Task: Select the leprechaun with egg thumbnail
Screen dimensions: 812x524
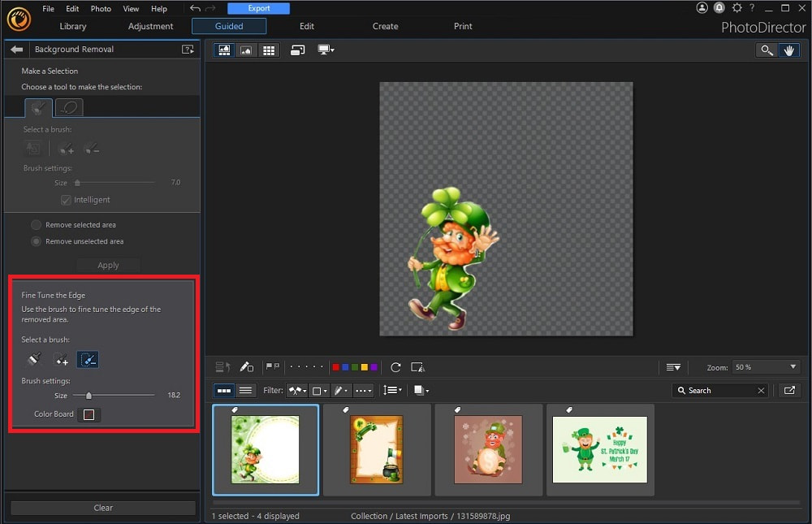Action: tap(488, 448)
